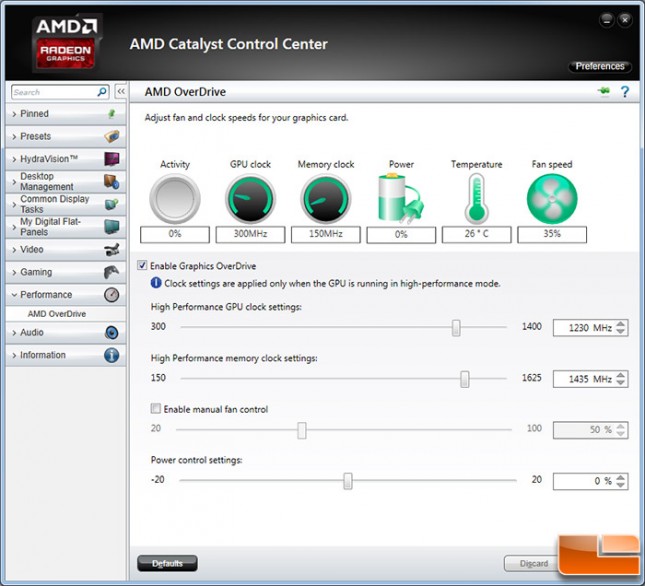Viewport: 645px width, 586px height.
Task: Pin this page using green pin icon
Action: 604,91
